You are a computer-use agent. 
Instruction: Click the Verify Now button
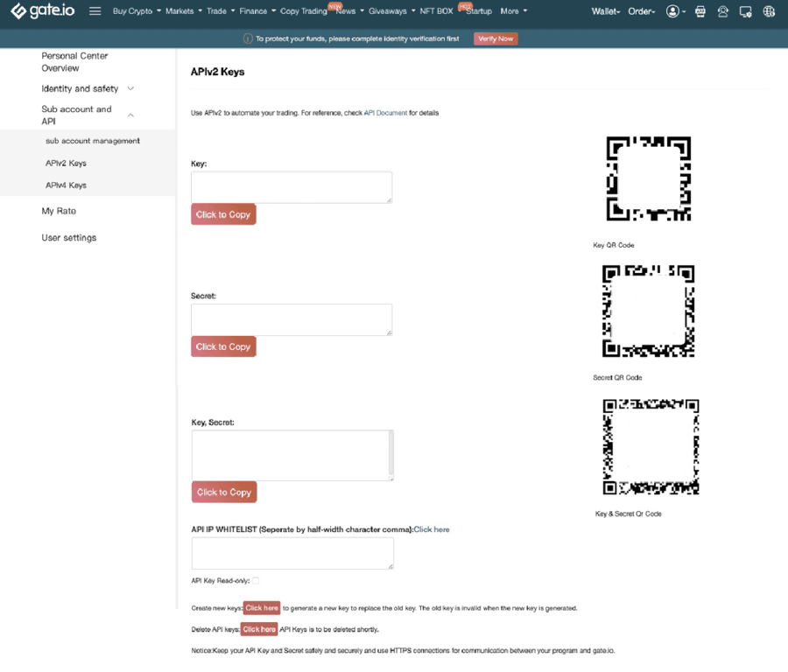(496, 38)
